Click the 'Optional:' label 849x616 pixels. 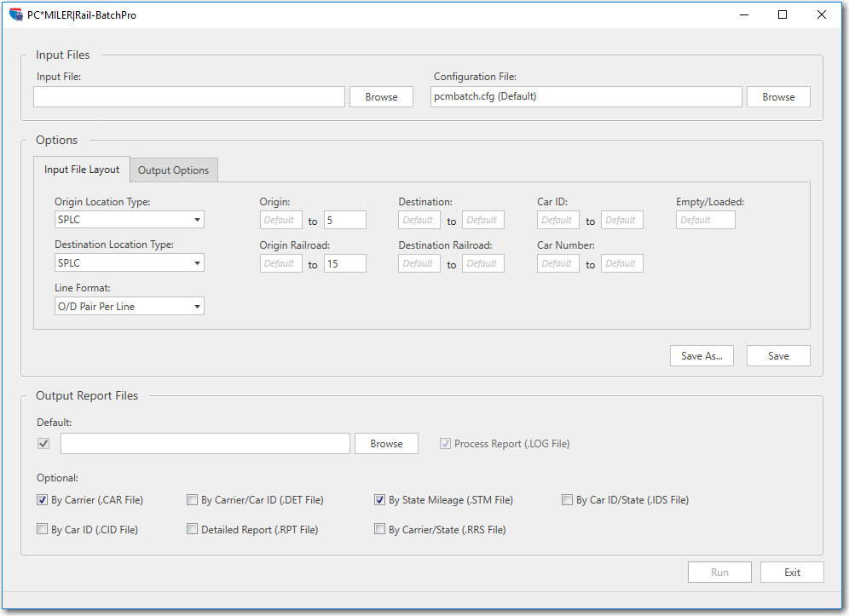57,477
